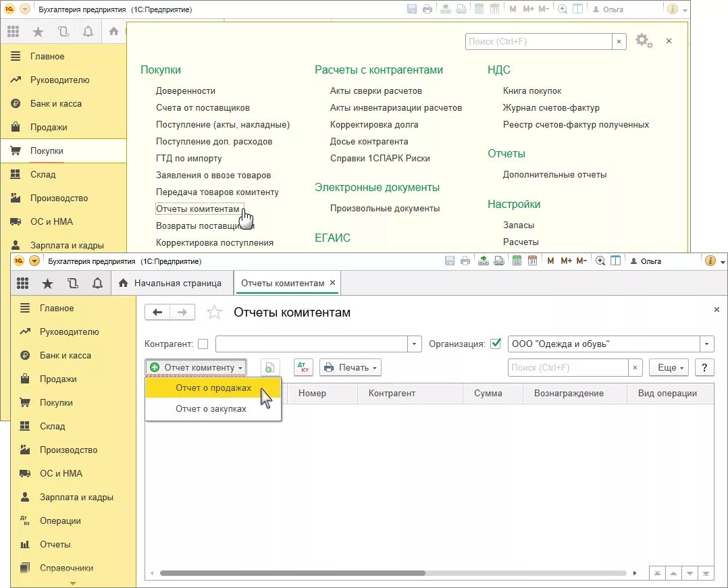The height and width of the screenshot is (588, 728).
Task: Open Произвольные документы link
Action: tap(385, 209)
